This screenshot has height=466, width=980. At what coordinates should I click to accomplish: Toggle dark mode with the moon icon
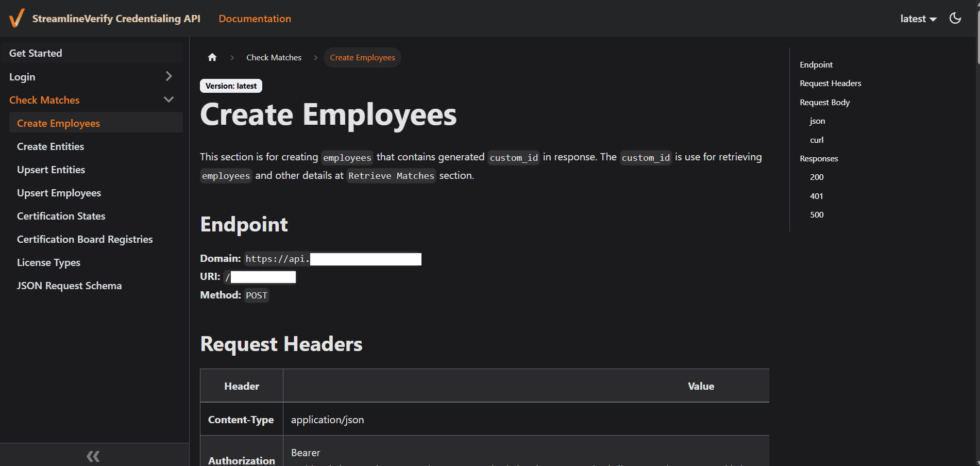click(955, 19)
